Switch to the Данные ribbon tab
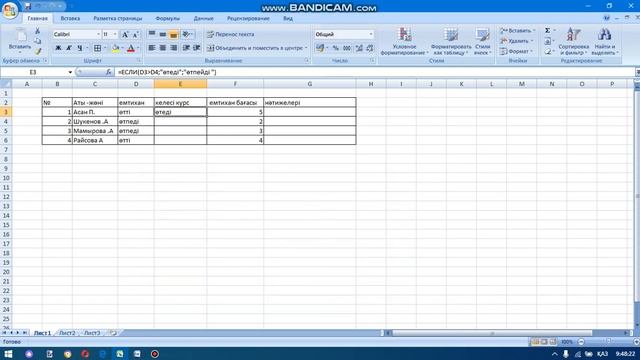 (x=203, y=18)
